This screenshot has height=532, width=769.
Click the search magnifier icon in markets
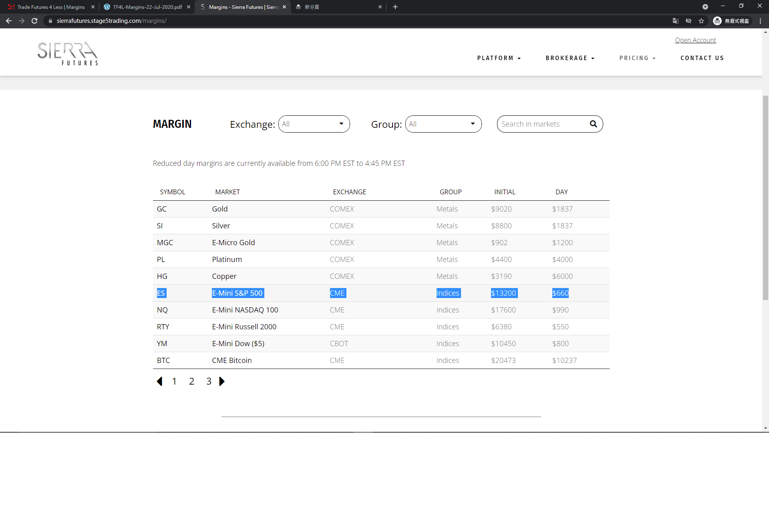[593, 124]
